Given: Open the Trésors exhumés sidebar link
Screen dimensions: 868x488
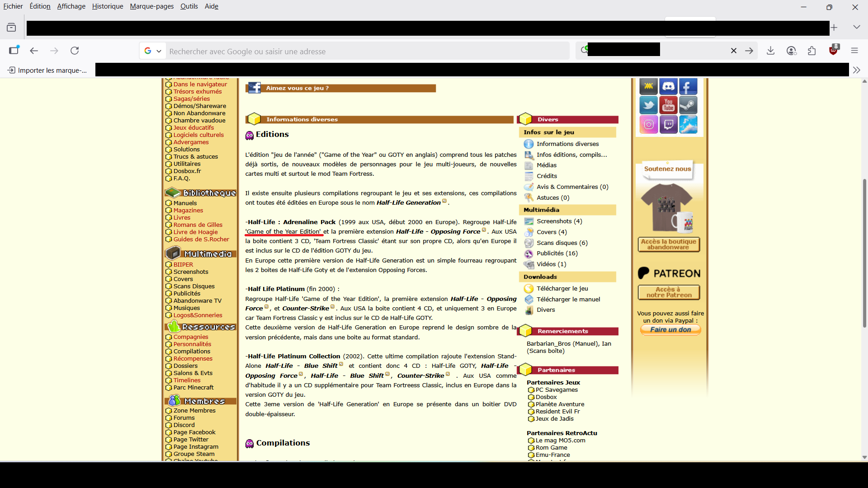Looking at the screenshot, I should pyautogui.click(x=198, y=91).
